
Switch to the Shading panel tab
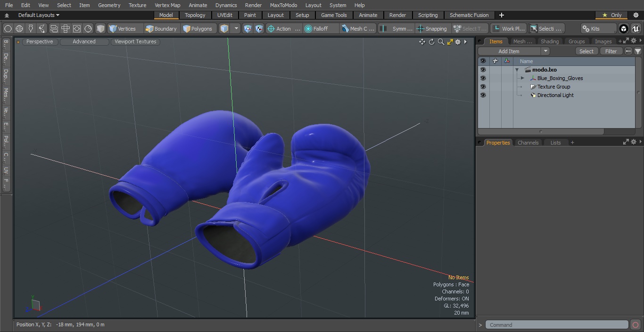(549, 41)
